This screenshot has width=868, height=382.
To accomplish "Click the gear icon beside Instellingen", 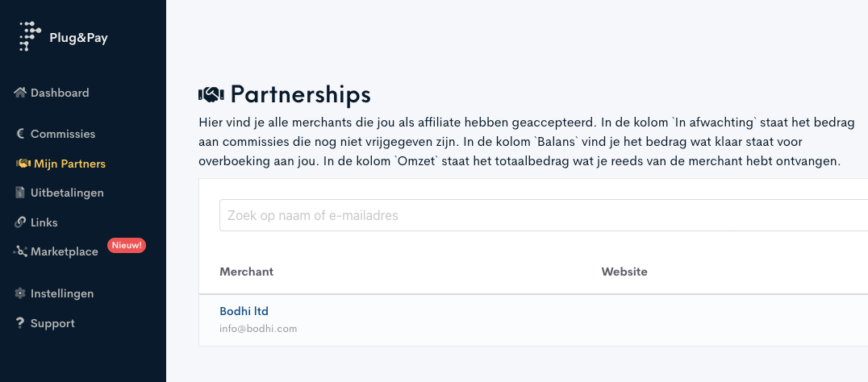I will 21,293.
